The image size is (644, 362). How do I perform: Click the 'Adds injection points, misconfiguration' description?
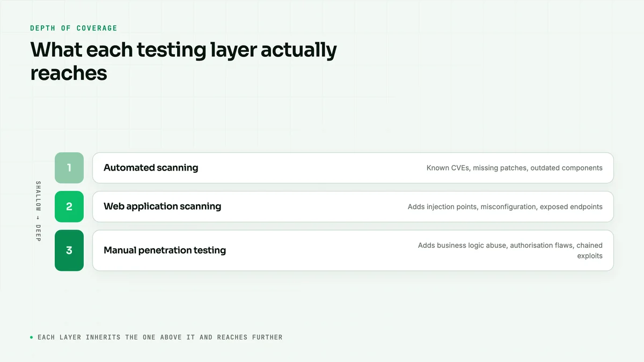[505, 206]
